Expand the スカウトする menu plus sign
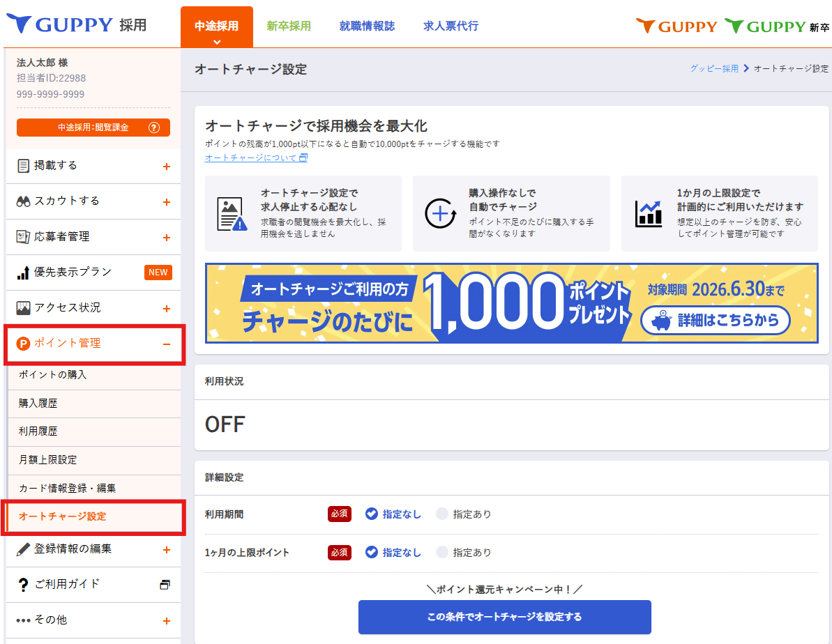832x644 pixels. tap(167, 202)
